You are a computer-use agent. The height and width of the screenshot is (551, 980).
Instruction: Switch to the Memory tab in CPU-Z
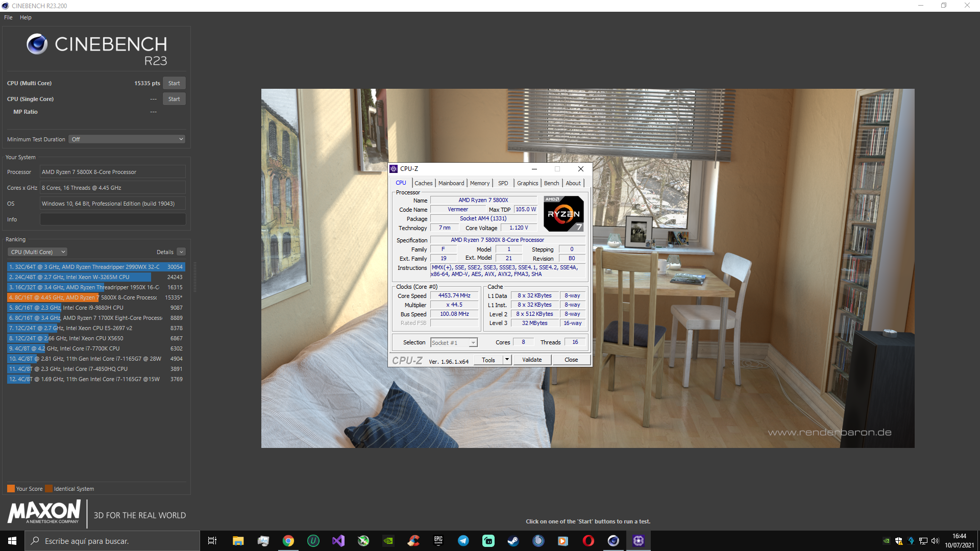pos(480,183)
